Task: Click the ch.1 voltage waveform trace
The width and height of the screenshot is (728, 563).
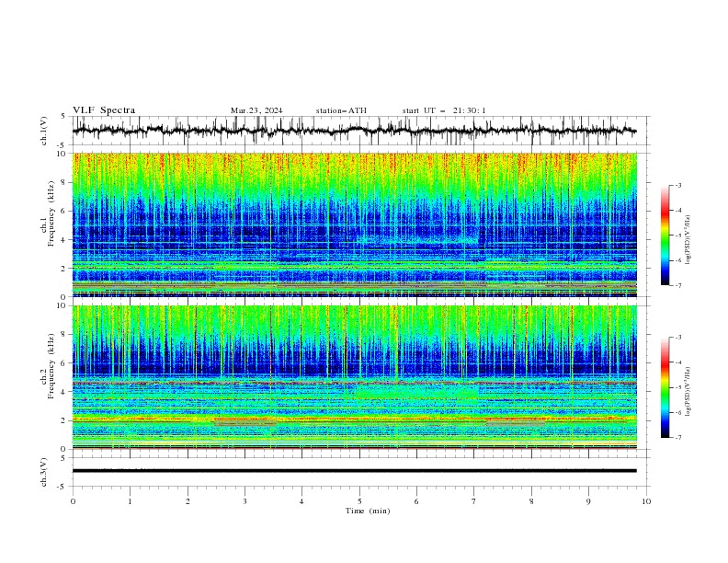Action: pyautogui.click(x=354, y=131)
